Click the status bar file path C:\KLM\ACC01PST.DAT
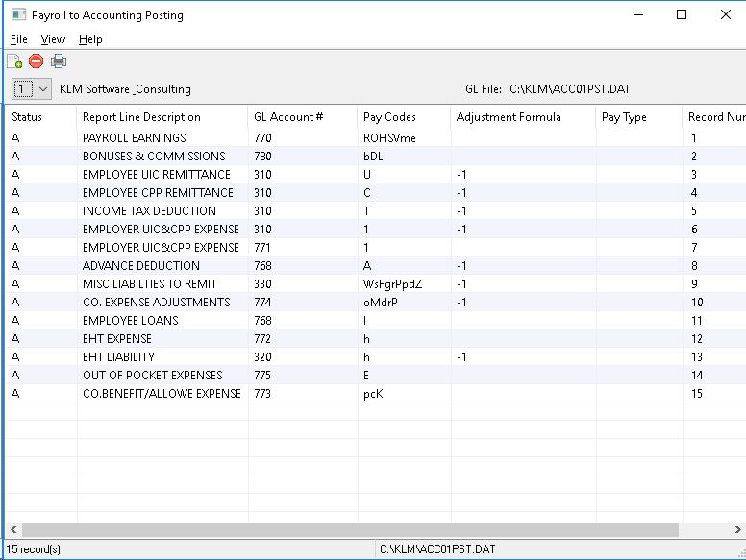This screenshot has height=560, width=746. tap(437, 549)
